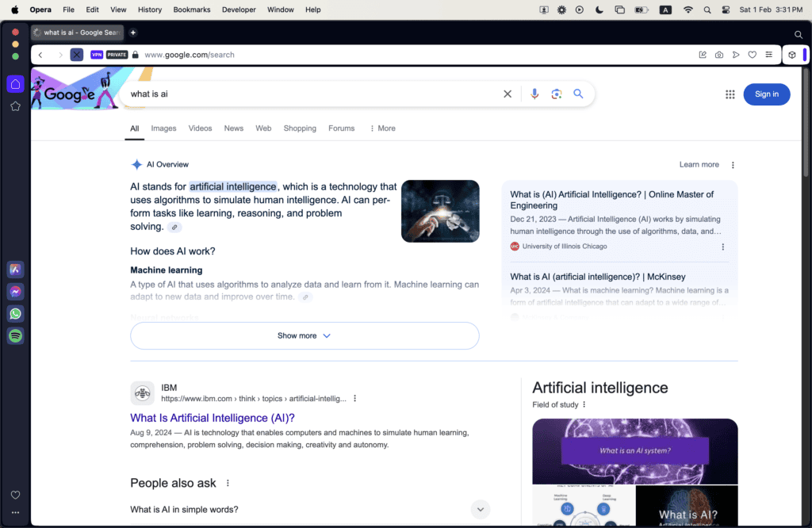Open WhatsApp from the Opera sidebar
The height and width of the screenshot is (528, 812).
point(15,314)
